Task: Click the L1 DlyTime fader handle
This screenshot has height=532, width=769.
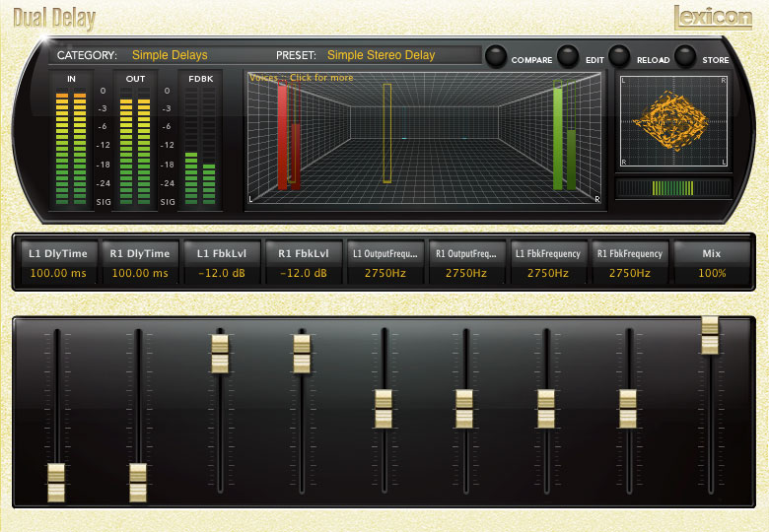Action: click(x=57, y=483)
